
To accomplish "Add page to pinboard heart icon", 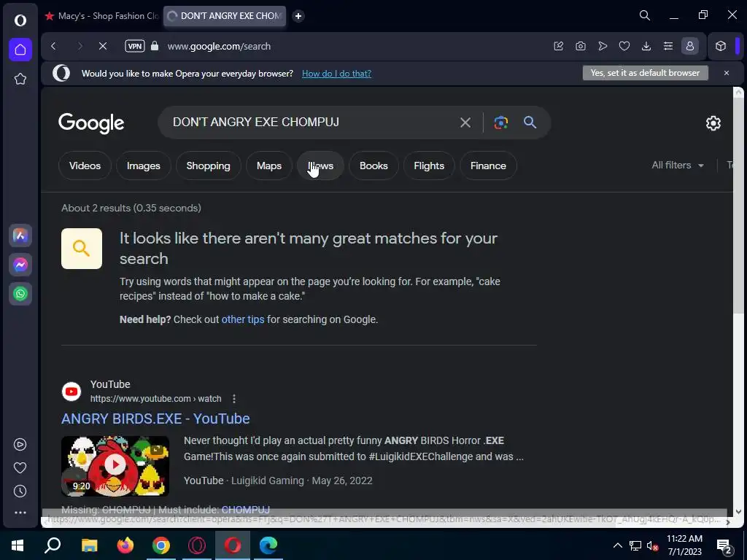I will (624, 46).
